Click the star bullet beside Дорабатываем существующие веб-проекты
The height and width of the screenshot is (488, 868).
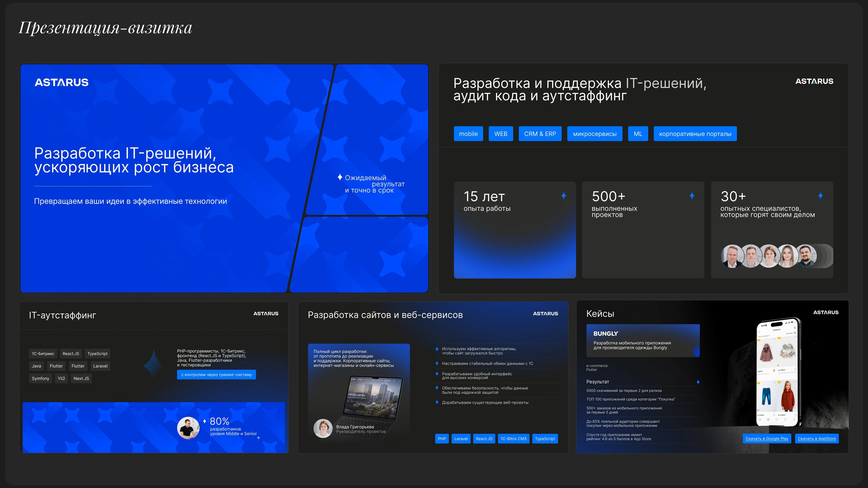pyautogui.click(x=437, y=402)
